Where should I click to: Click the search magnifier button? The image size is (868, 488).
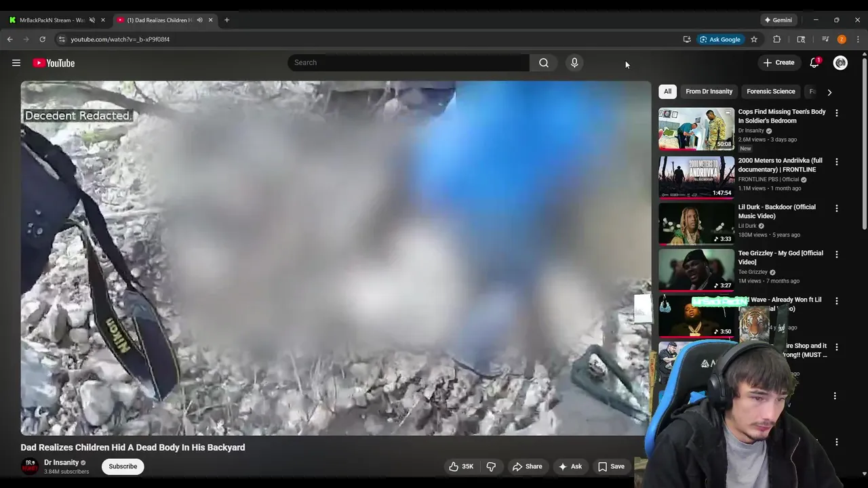(544, 62)
